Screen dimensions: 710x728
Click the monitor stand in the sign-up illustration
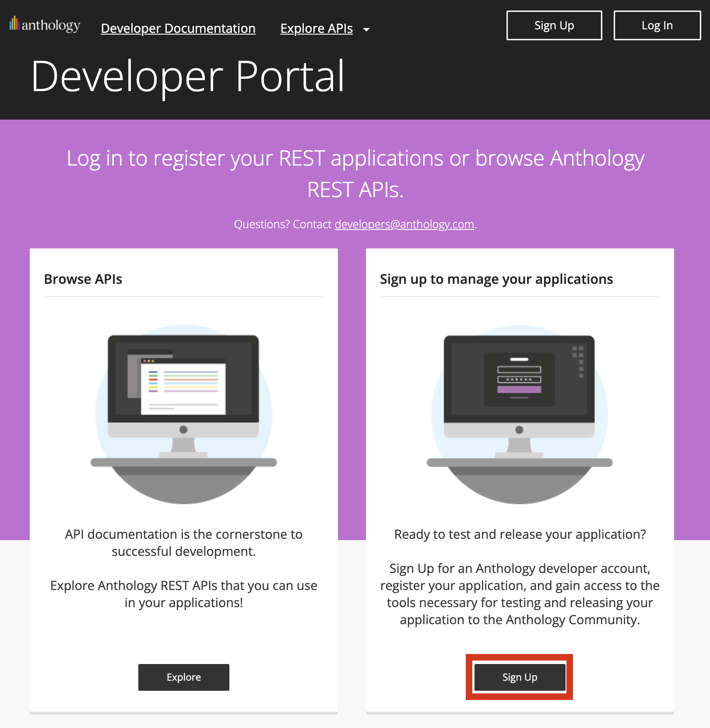point(519,448)
